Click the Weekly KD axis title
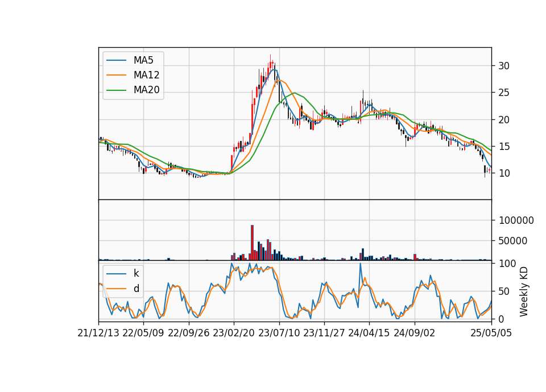 (x=524, y=291)
